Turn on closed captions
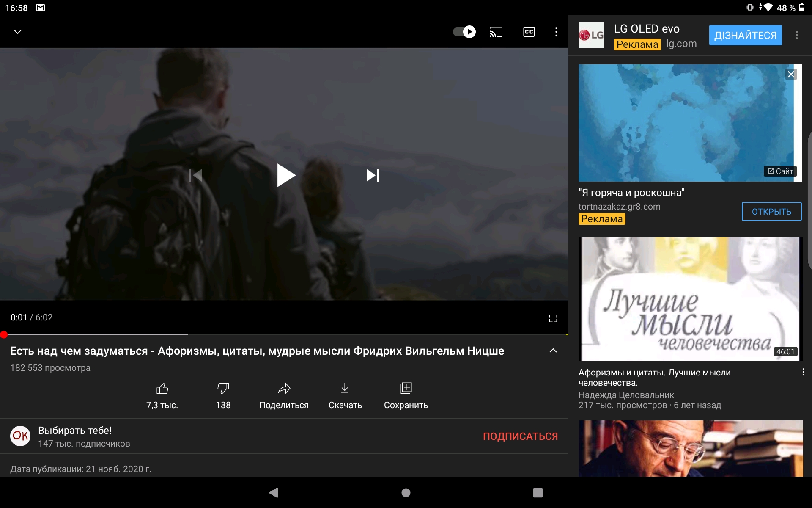Image resolution: width=812 pixels, height=508 pixels. click(x=529, y=32)
